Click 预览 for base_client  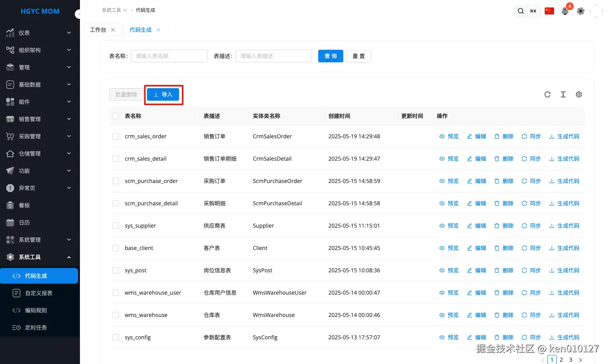tap(449, 248)
